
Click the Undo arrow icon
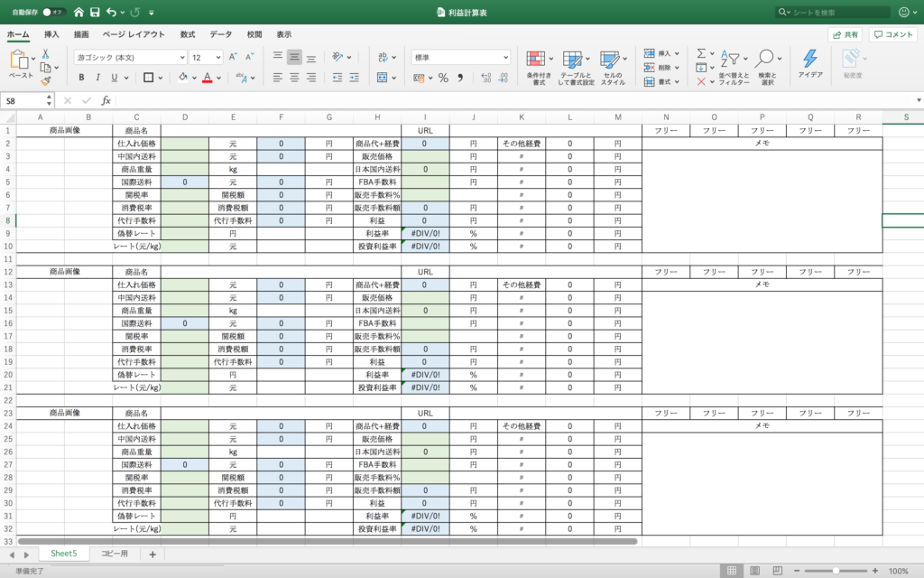pyautogui.click(x=112, y=13)
